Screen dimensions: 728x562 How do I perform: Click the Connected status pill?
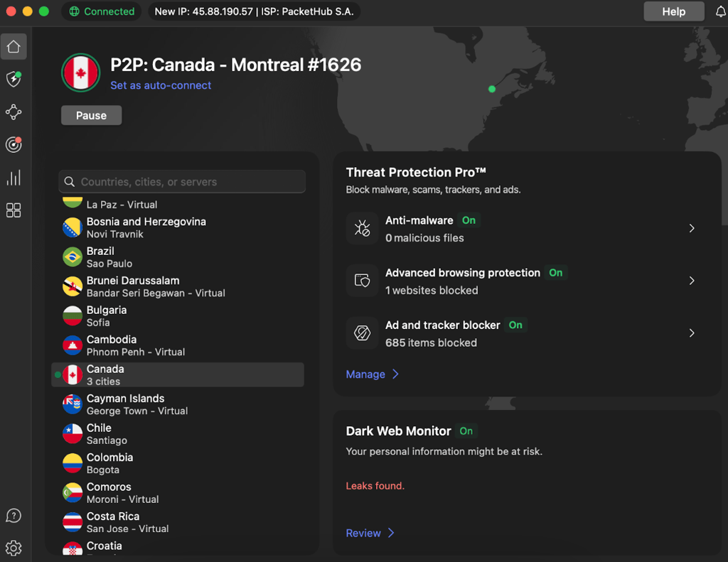click(102, 11)
